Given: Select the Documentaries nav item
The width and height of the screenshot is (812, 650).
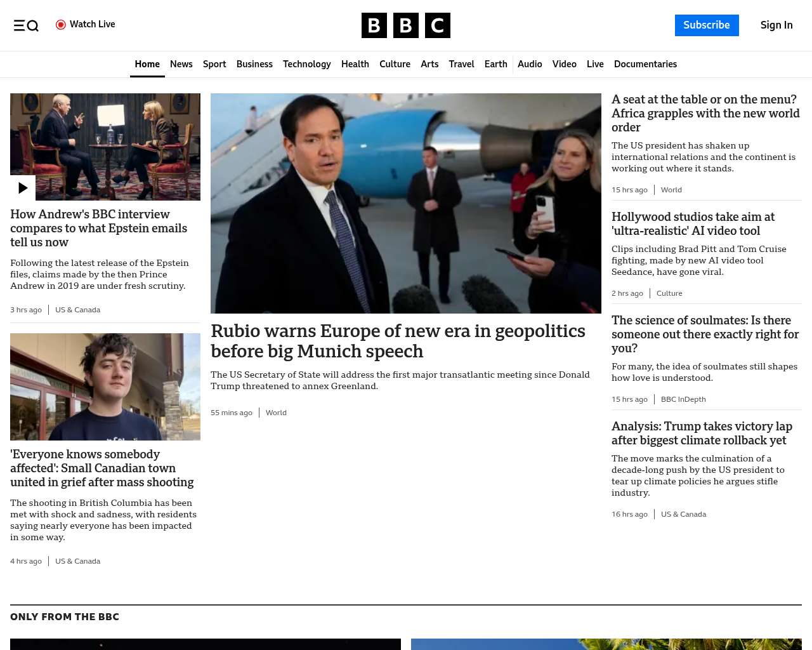Looking at the screenshot, I should tap(645, 64).
